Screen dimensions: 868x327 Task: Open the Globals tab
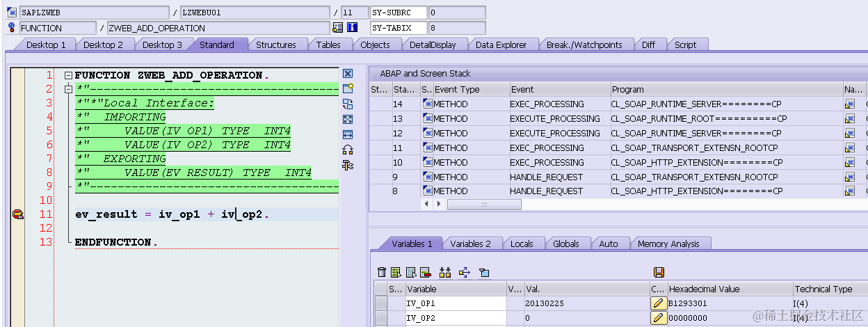pos(566,244)
